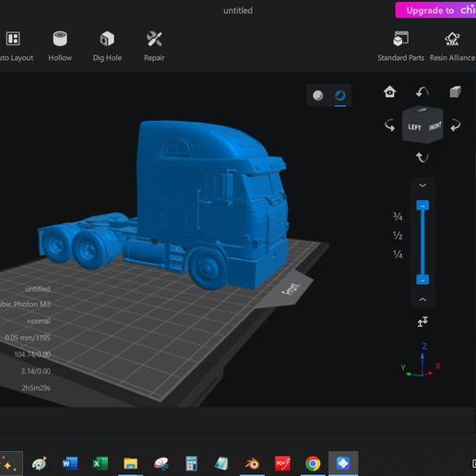Click the sparkle icon at taskbar start

(x=9, y=463)
